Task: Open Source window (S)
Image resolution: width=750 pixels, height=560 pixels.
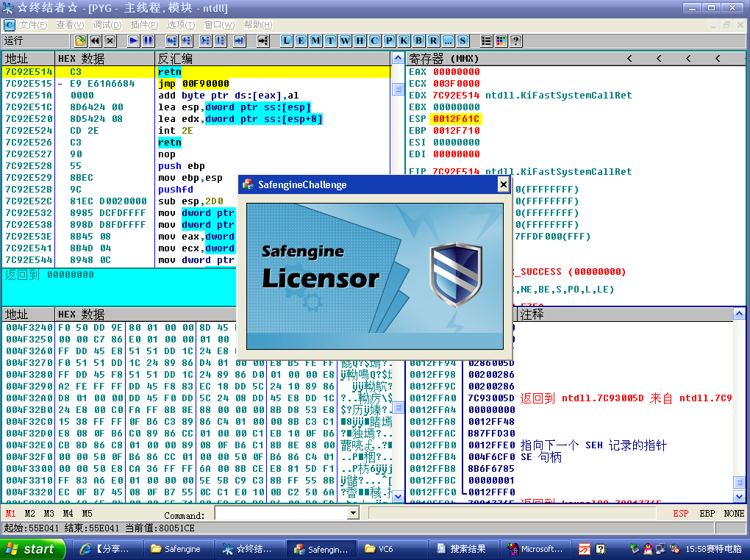Action: [463, 40]
